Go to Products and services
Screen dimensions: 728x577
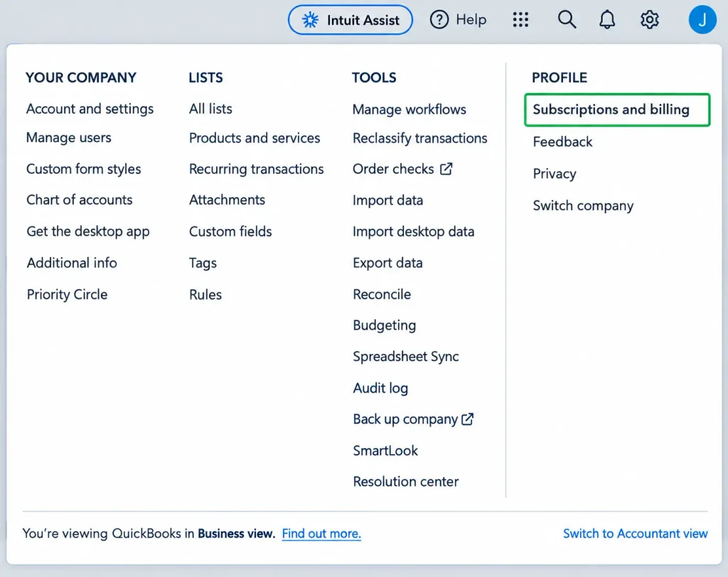(x=255, y=138)
